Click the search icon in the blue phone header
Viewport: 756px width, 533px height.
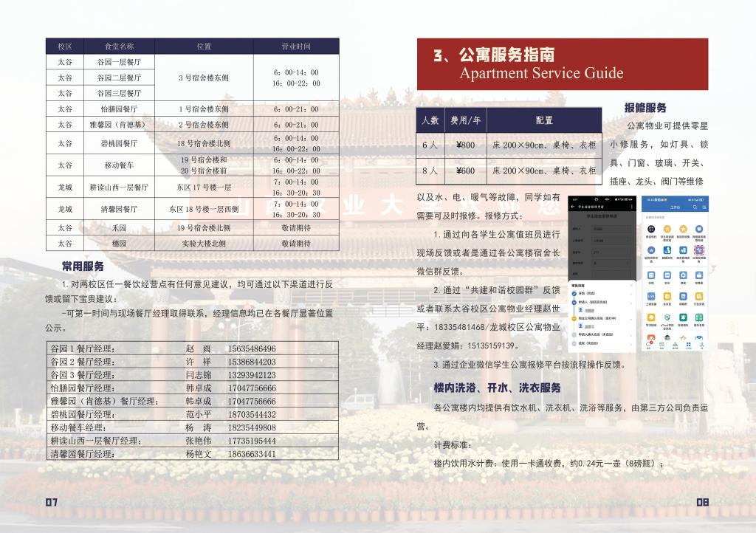[695, 207]
